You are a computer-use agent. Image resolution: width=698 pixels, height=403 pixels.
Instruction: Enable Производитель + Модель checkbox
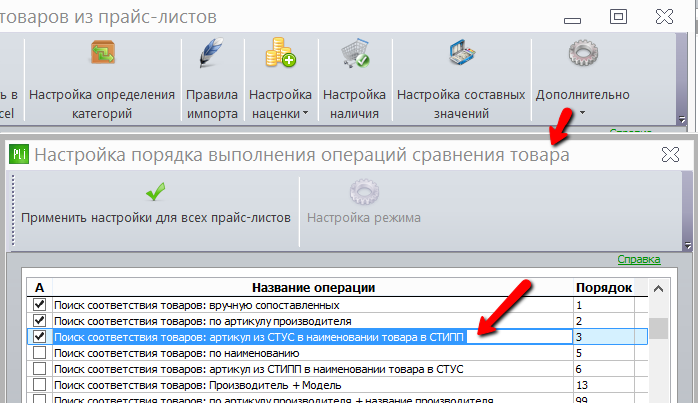coord(39,385)
